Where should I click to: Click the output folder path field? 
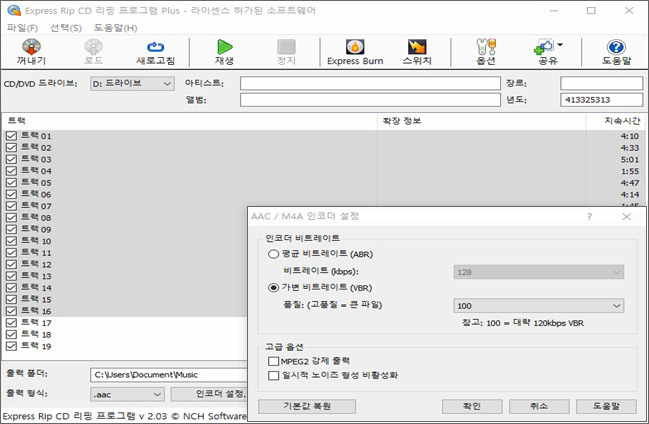168,375
